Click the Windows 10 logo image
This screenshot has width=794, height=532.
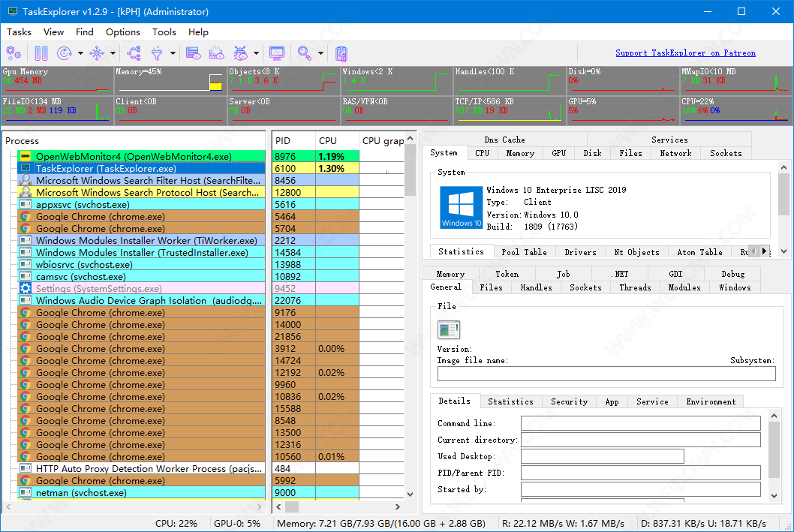click(461, 208)
